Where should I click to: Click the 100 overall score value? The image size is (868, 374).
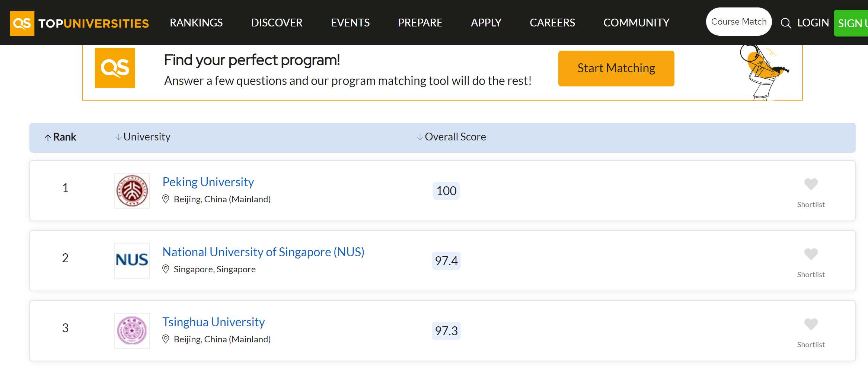tap(446, 191)
